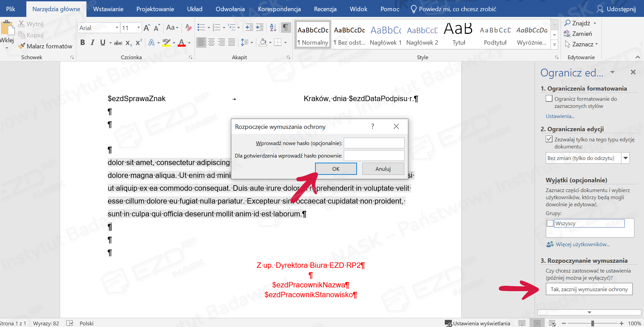The image size is (644, 327).
Task: Enable Ogranicz formatowanie do zaznaczonych stylów checkbox
Action: click(x=549, y=98)
